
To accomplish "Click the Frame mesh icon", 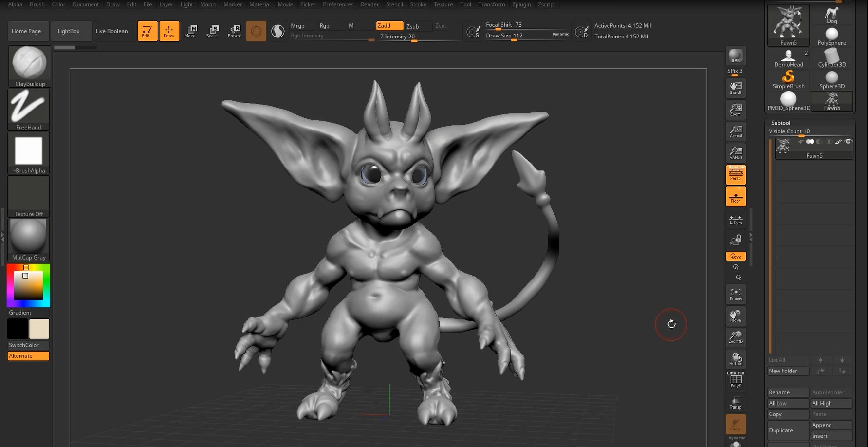I will 736,294.
